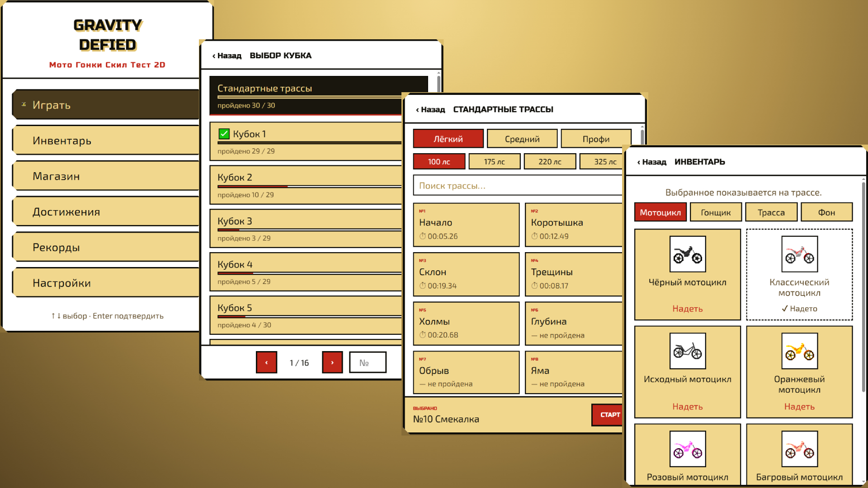The image size is (868, 488).
Task: Open the Стандартные трассы cup header
Action: point(307,95)
